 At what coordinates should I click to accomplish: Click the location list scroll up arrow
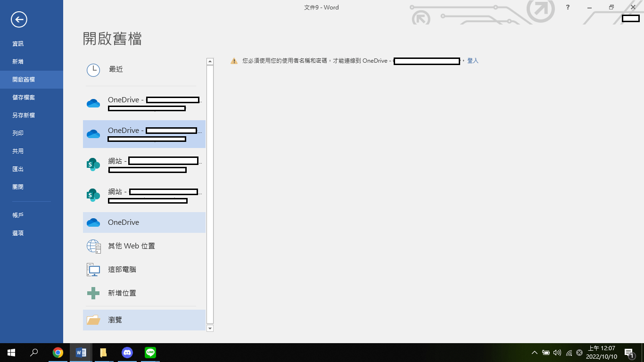point(210,61)
